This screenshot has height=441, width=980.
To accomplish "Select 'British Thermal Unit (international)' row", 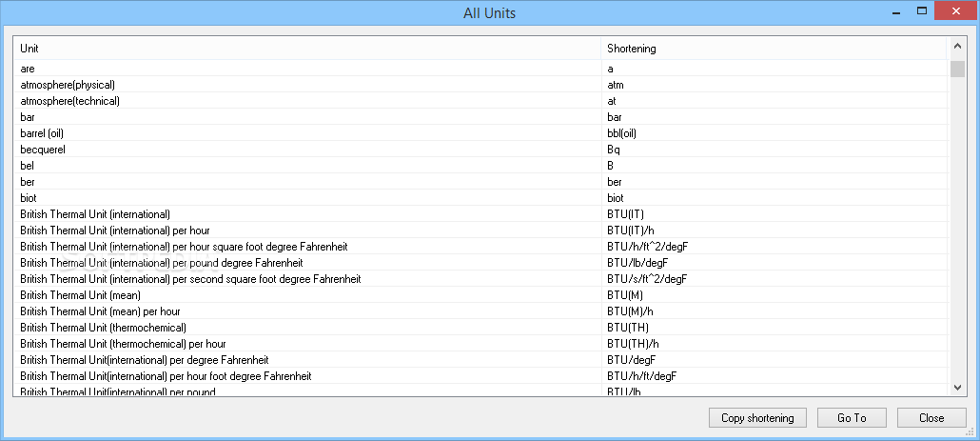I will coord(480,214).
